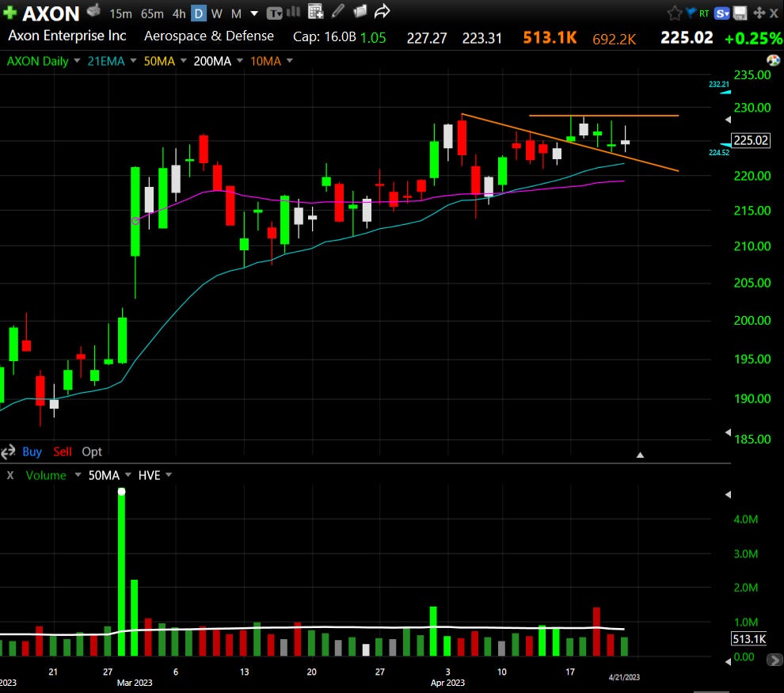Open the T chart-type selector icon
This screenshot has width=784, height=693.
point(274,13)
